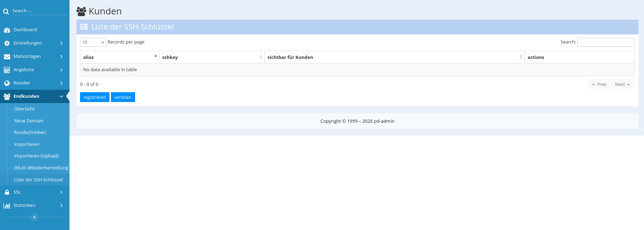Expand the Statistiken submenu chevron
The width and height of the screenshot is (644, 230).
(x=61, y=205)
